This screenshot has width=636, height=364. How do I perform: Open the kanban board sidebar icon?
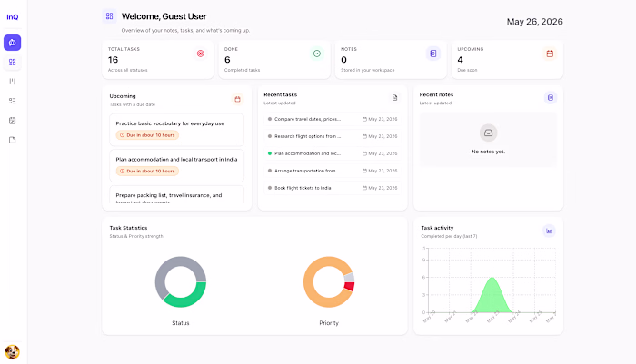tap(12, 82)
